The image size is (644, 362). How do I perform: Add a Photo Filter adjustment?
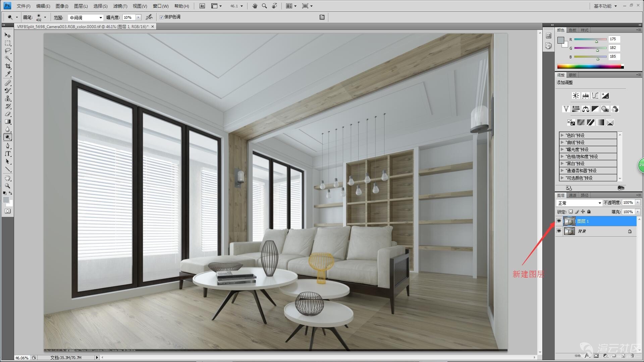click(605, 109)
